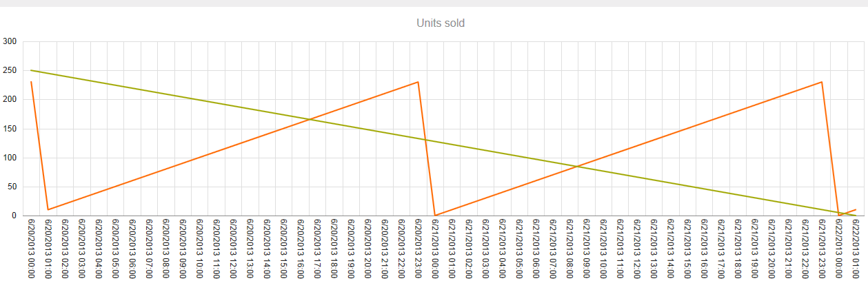Image resolution: width=868 pixels, height=283 pixels.
Task: Click the 50 y-axis tick label
Action: click(x=12, y=187)
